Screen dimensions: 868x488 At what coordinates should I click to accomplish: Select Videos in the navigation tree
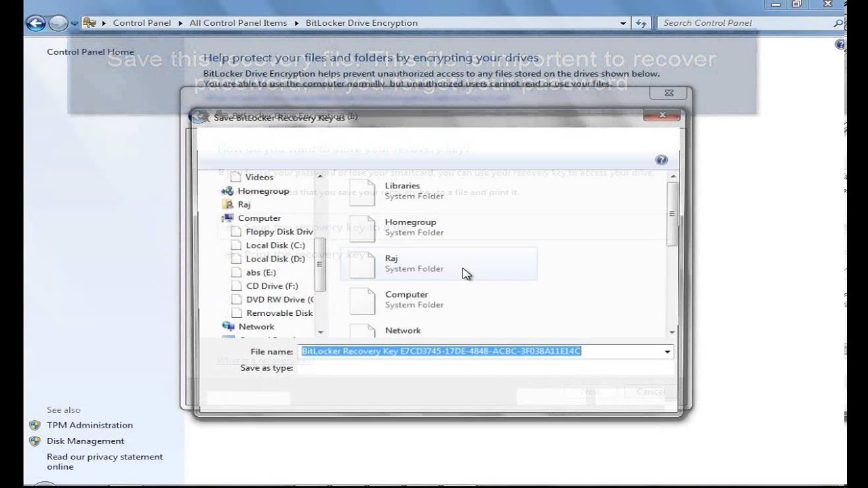[259, 177]
